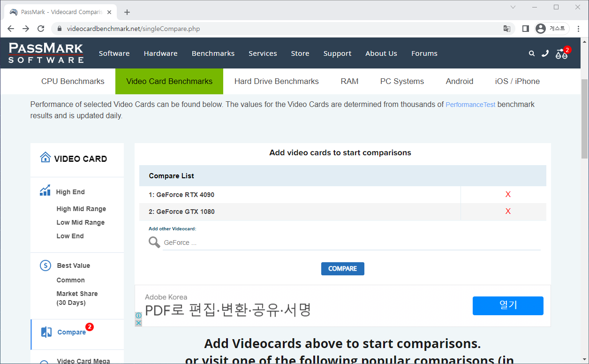
Task: Close the Adobe ad with X icon
Action: pyautogui.click(x=138, y=323)
